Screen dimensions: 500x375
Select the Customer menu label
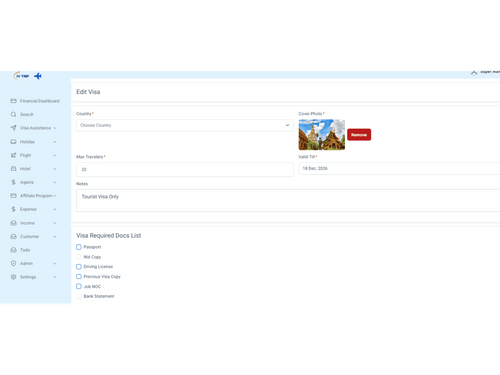(29, 236)
